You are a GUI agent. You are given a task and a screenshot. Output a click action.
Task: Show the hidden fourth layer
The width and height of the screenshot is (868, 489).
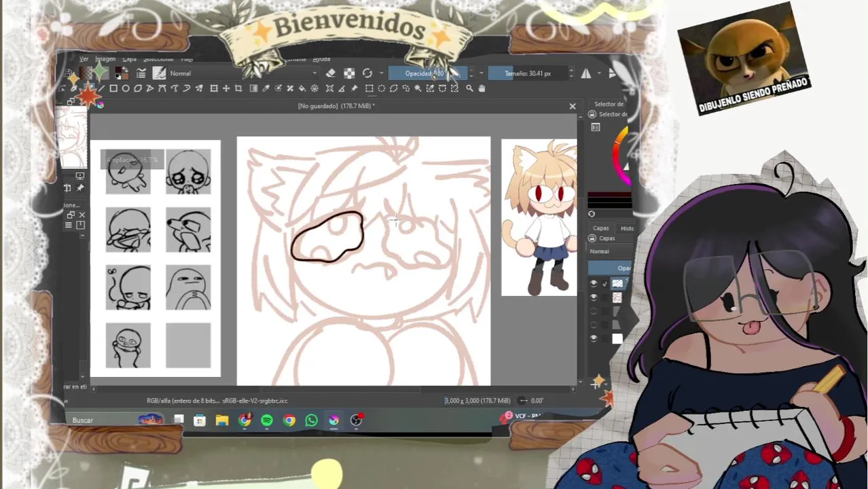point(594,325)
